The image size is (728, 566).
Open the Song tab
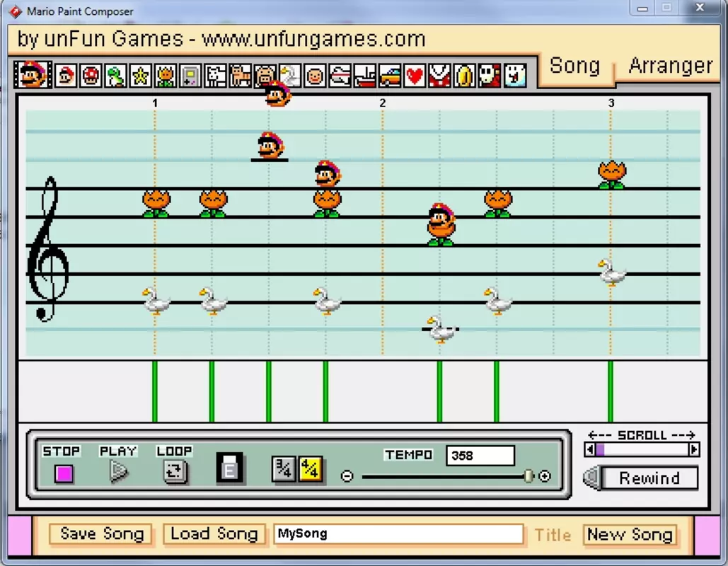pos(574,66)
